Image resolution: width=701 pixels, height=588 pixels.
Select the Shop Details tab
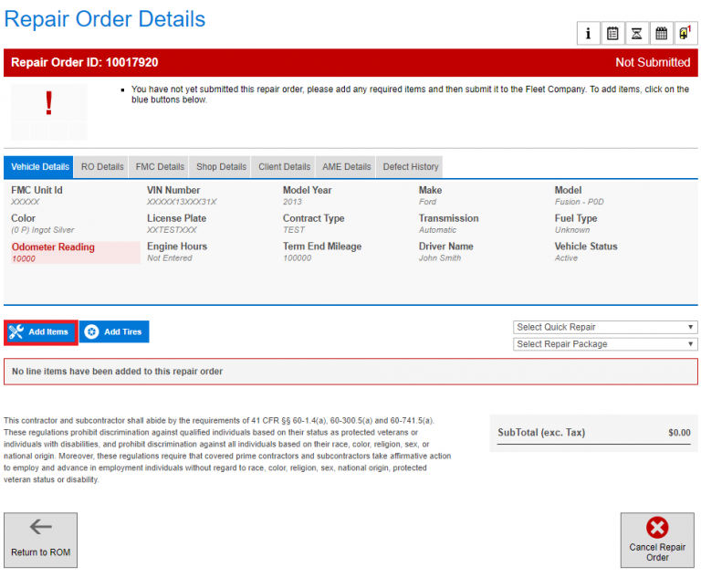pos(221,167)
